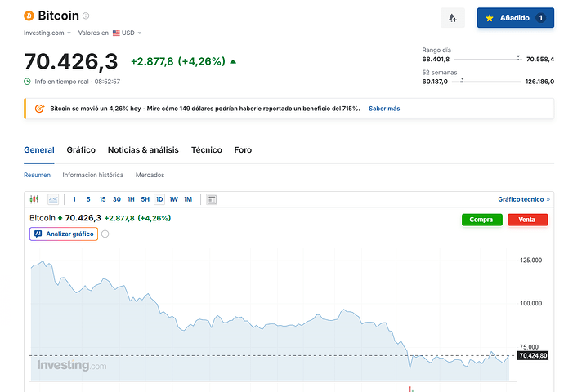Screen dimensions: 564x392
Task: Open the Gráfico técnico link
Action: 524,199
